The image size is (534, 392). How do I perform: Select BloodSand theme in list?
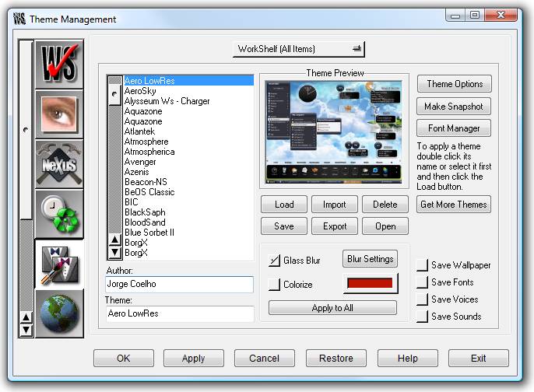[188, 222]
